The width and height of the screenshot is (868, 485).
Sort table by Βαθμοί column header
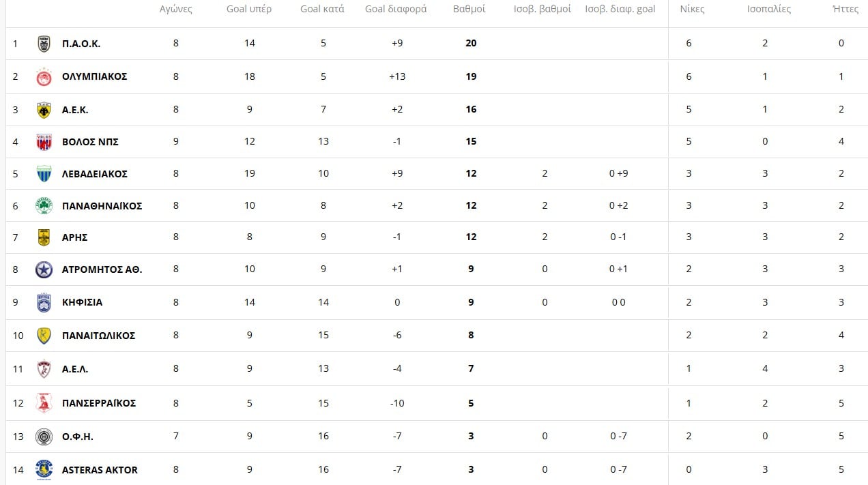click(x=469, y=10)
